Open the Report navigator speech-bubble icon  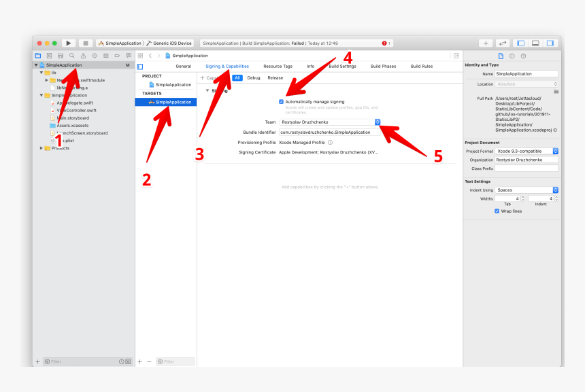point(129,56)
